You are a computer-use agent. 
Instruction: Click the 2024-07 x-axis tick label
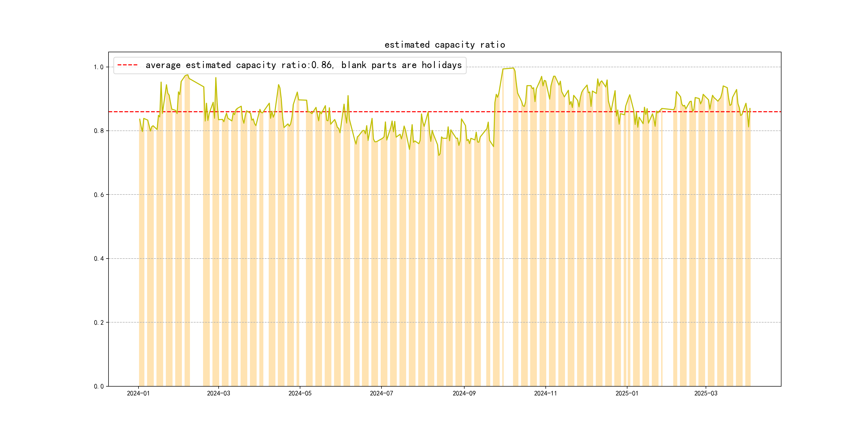click(x=381, y=393)
